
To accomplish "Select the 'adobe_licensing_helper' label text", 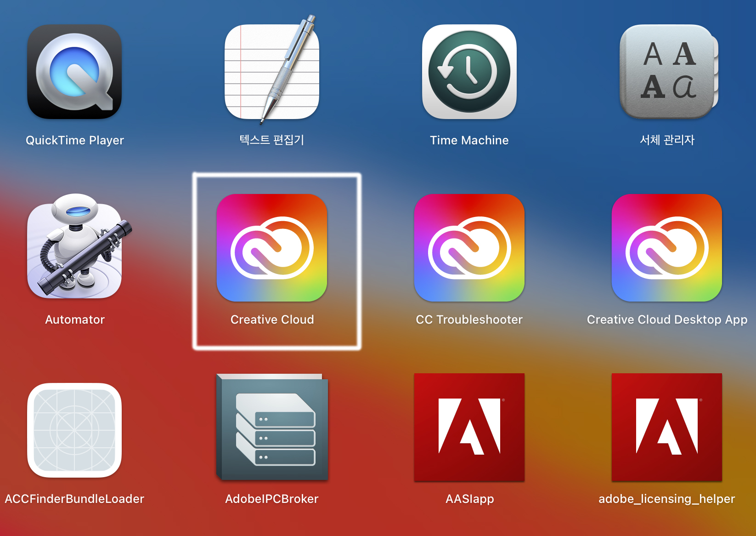I will click(667, 499).
